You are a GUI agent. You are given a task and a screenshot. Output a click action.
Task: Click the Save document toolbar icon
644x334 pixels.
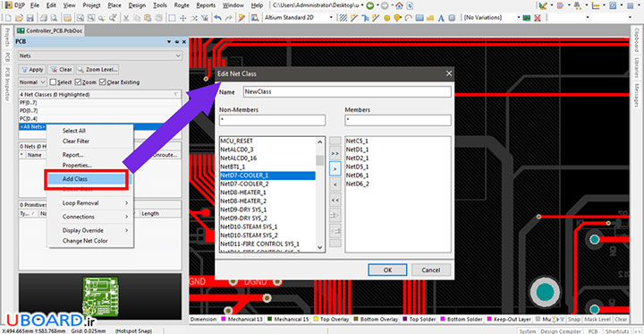tap(30, 18)
